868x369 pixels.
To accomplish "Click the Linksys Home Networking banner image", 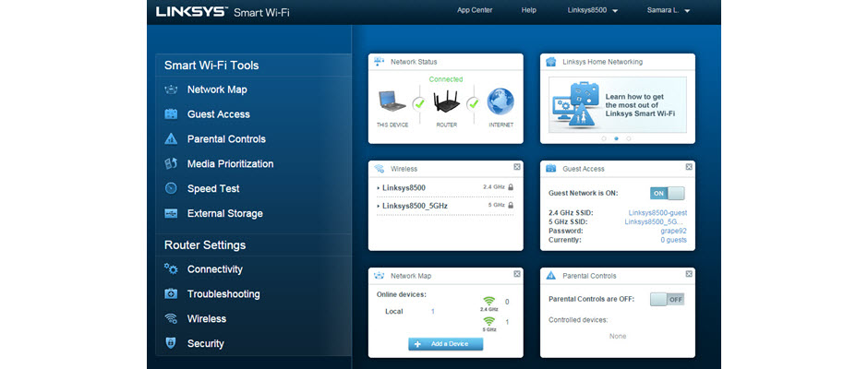I will click(617, 103).
